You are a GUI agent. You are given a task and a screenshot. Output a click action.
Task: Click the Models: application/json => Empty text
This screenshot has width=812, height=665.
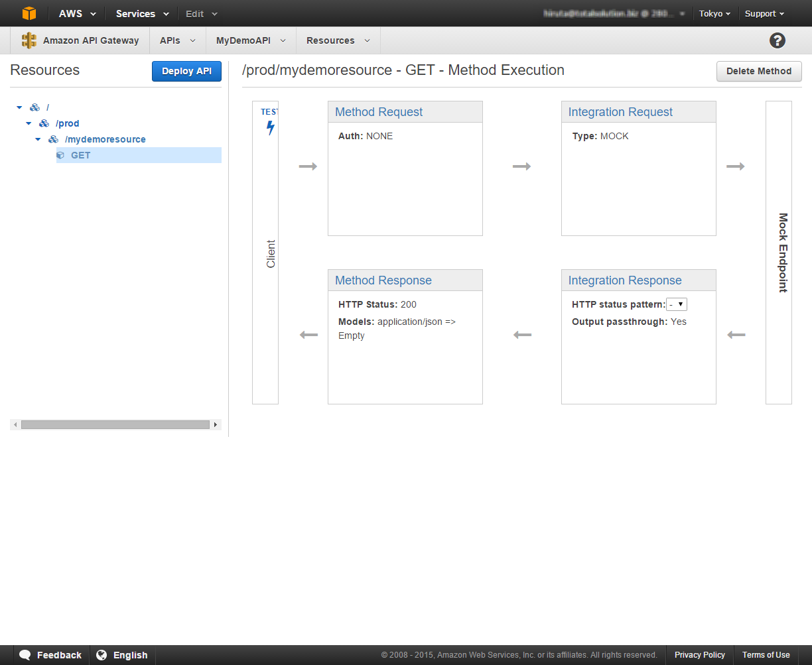[397, 328]
